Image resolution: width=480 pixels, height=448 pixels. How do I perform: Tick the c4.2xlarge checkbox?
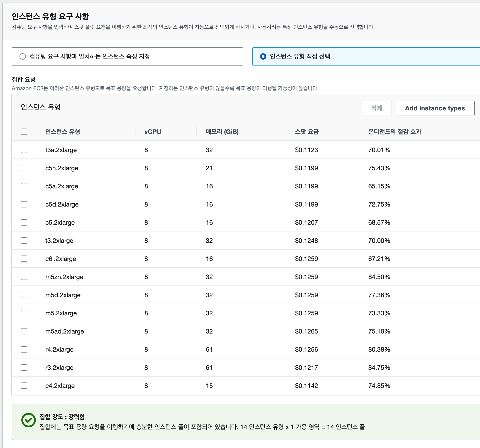[x=24, y=385]
